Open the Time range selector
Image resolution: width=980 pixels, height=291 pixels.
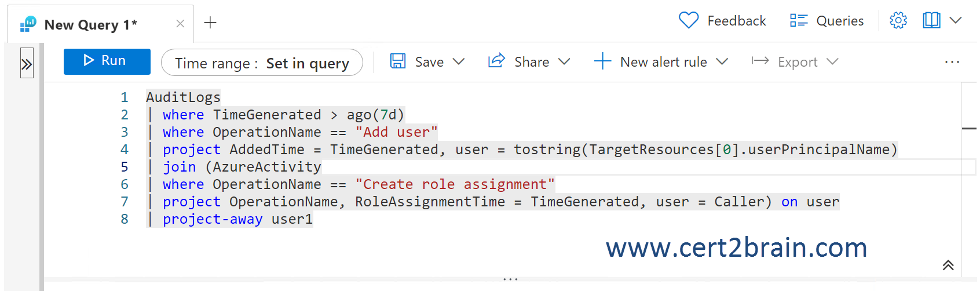[262, 63]
